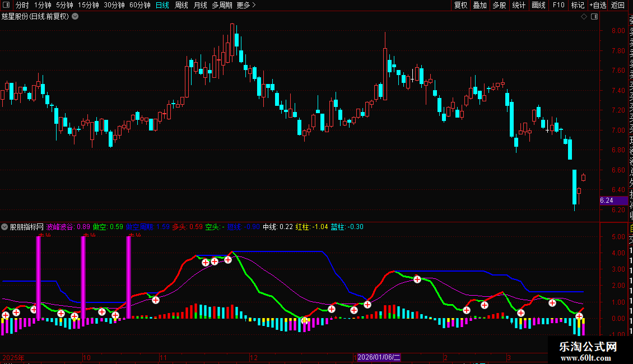Click the 复权 price adjustment button

[460, 6]
